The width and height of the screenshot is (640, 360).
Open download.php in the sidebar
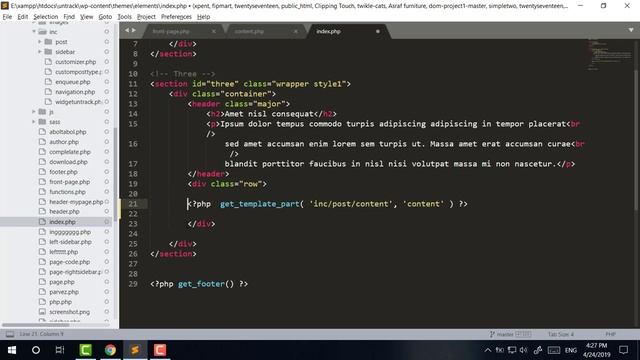(69, 162)
